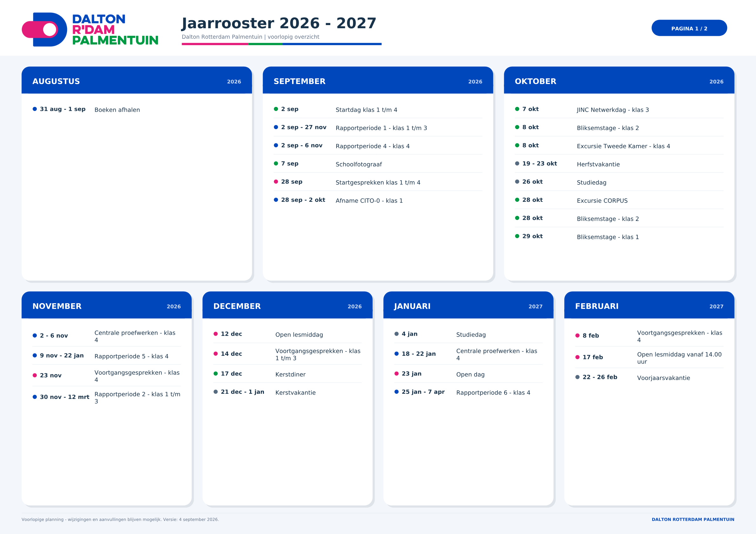The width and height of the screenshot is (756, 534).
Task: Click the Kerstdiner entry
Action: pyautogui.click(x=291, y=374)
